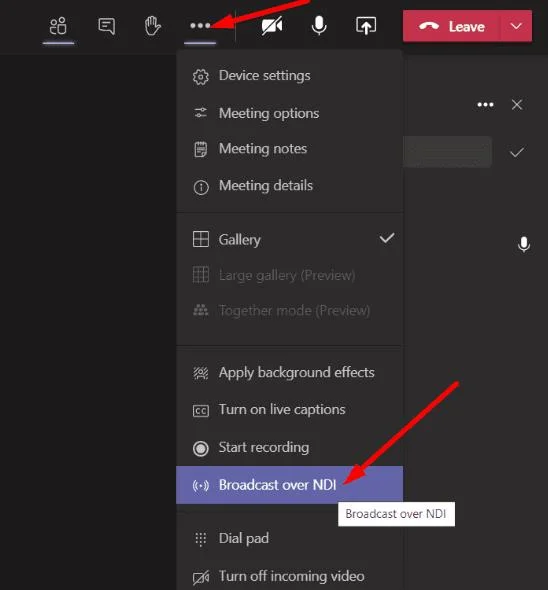Open the Dial pad
This screenshot has width=548, height=590.
click(x=289, y=538)
